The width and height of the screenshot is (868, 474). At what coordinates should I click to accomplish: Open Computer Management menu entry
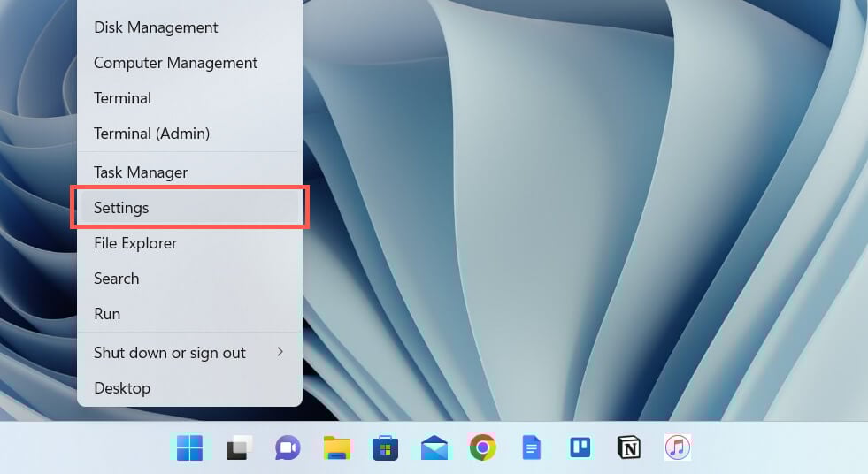click(x=189, y=63)
